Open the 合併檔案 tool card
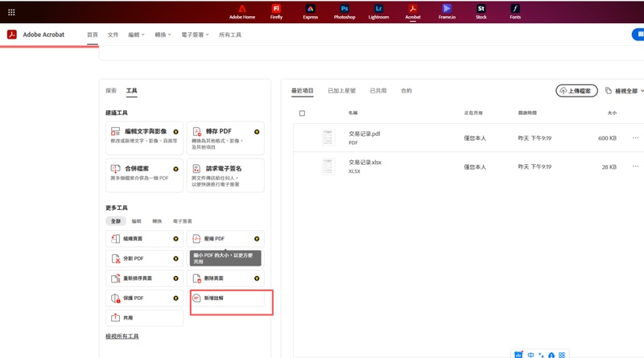The image size is (644, 358). point(144,175)
